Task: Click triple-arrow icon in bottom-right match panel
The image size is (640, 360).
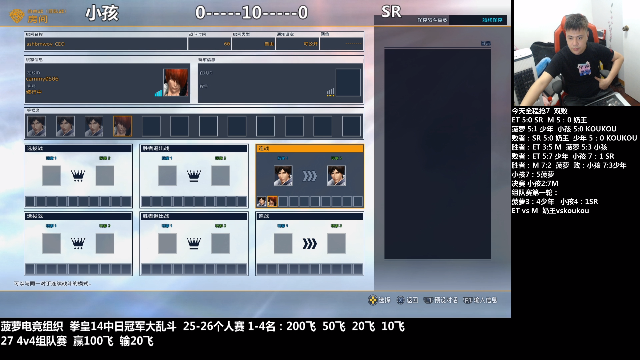Action: coord(310,244)
